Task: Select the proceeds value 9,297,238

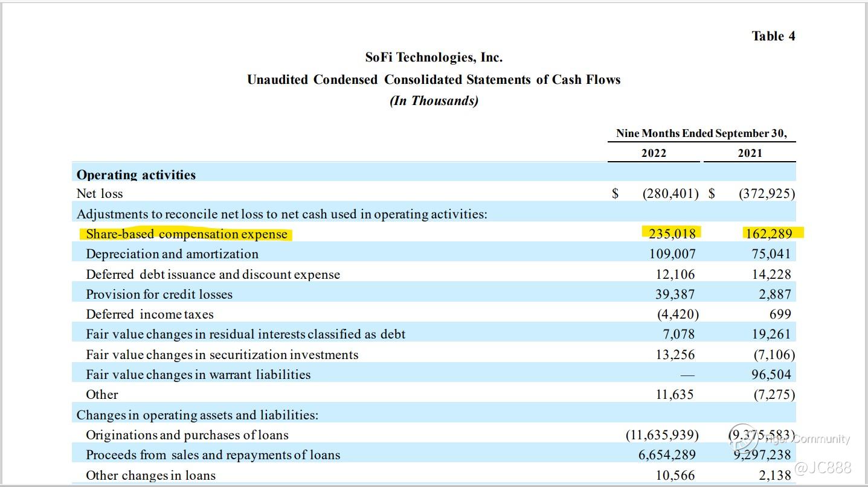Action: click(x=762, y=455)
